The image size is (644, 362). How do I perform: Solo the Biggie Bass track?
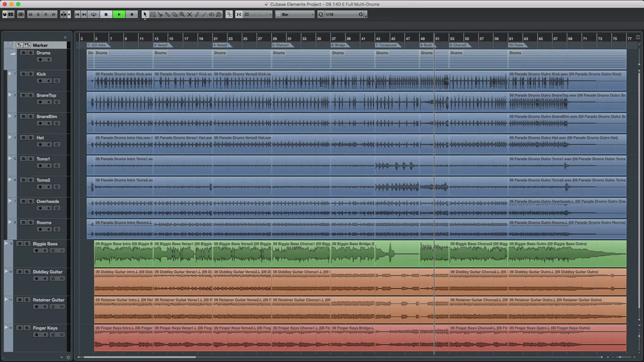point(26,243)
